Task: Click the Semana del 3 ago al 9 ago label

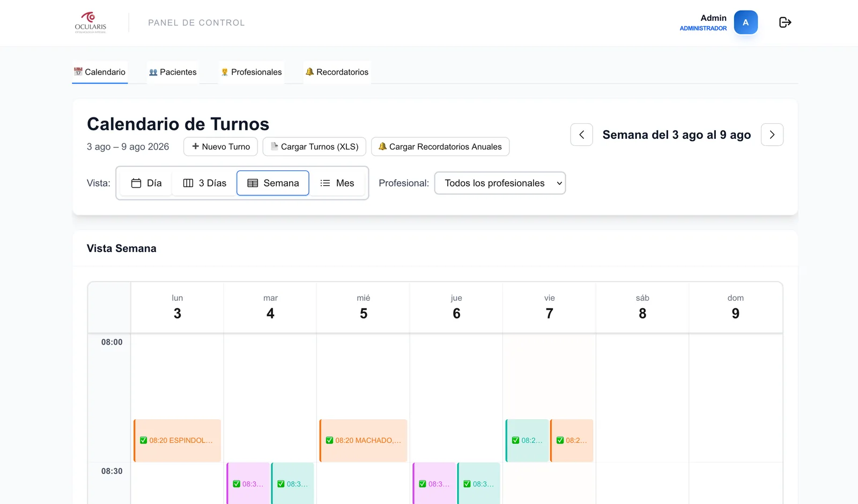Action: (677, 135)
